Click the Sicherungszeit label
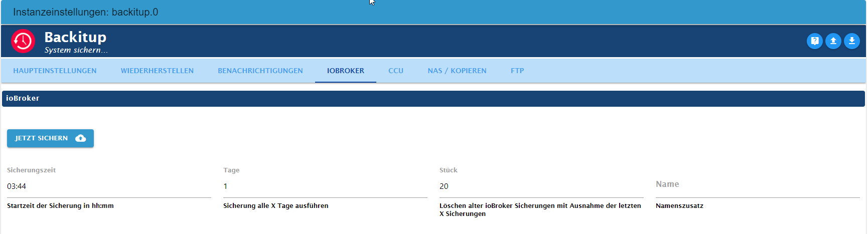Image resolution: width=868 pixels, height=234 pixels. pyautogui.click(x=31, y=170)
